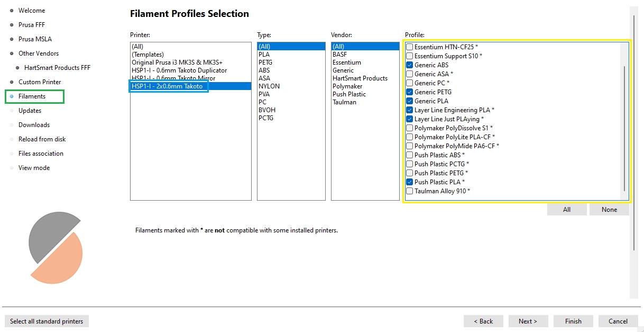Open HartSmart Products FFF page
This screenshot has width=644, height=332.
[57, 68]
